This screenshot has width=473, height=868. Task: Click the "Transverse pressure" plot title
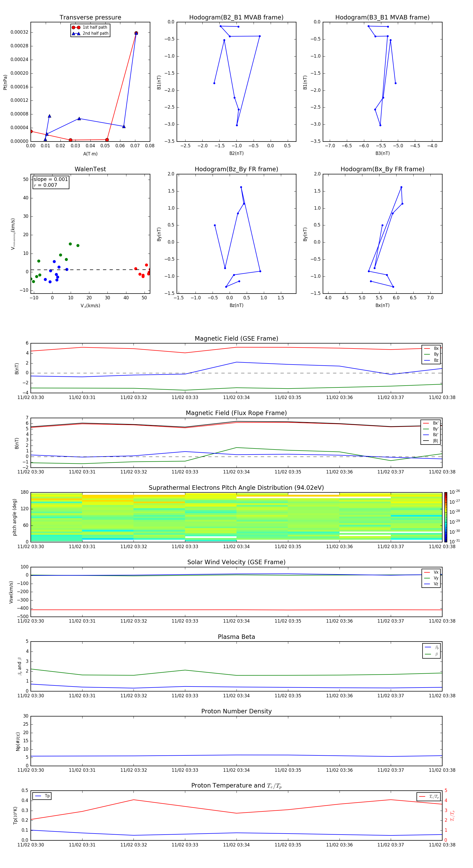pyautogui.click(x=90, y=18)
